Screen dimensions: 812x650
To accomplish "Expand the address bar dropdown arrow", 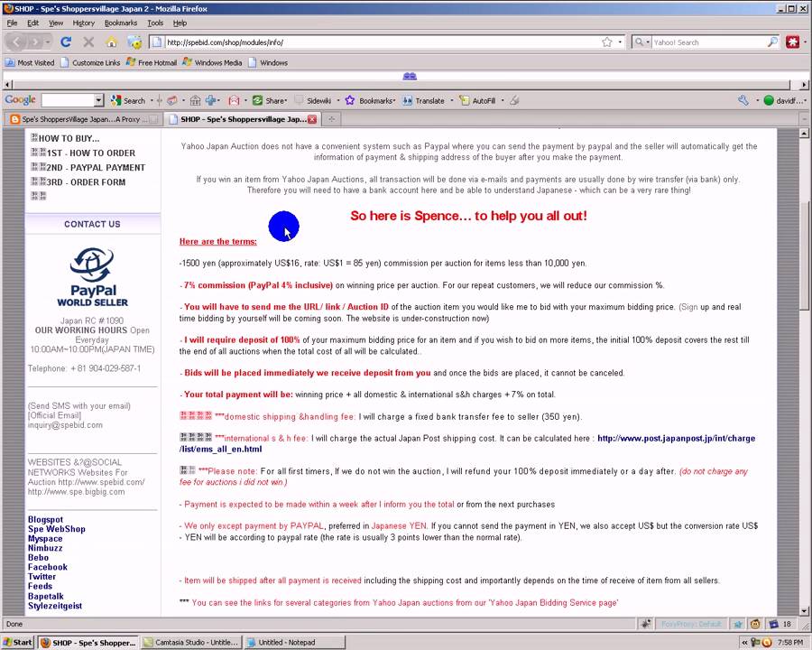I will (620, 42).
